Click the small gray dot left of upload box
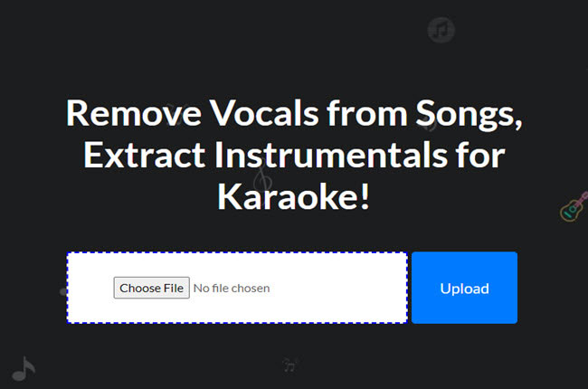588x389 pixels. click(x=63, y=291)
